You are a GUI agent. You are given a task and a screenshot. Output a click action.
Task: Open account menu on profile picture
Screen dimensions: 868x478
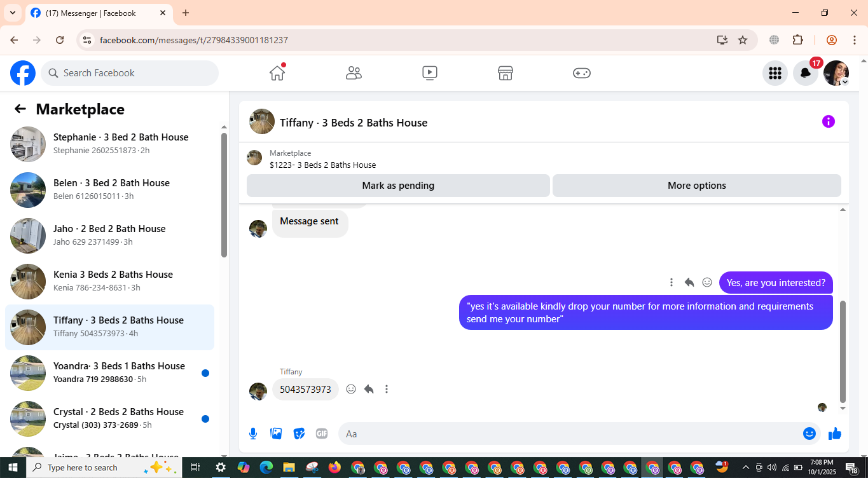click(x=836, y=73)
